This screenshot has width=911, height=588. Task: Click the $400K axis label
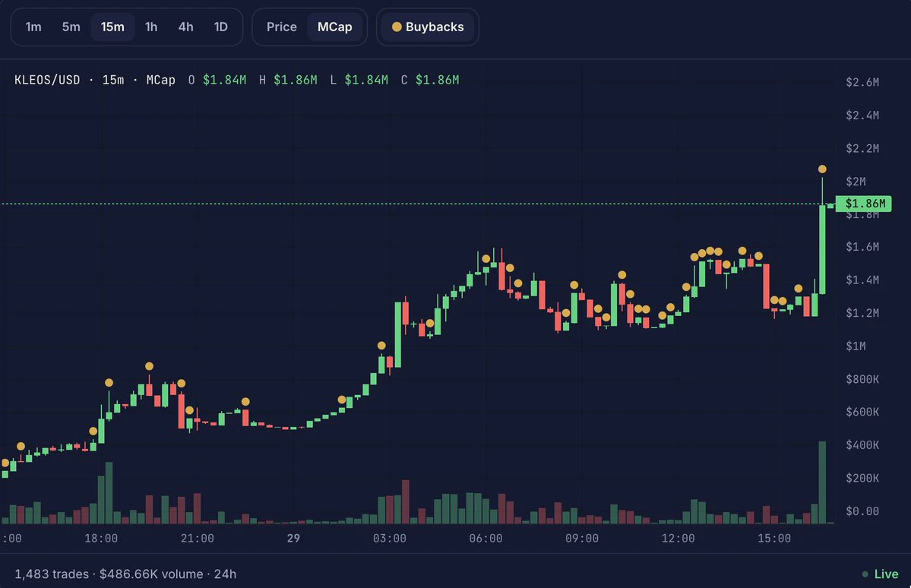pyautogui.click(x=862, y=445)
